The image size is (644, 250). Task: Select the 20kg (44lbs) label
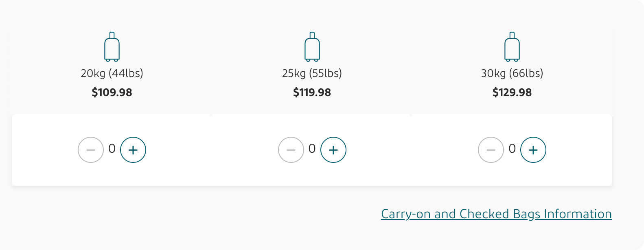112,73
